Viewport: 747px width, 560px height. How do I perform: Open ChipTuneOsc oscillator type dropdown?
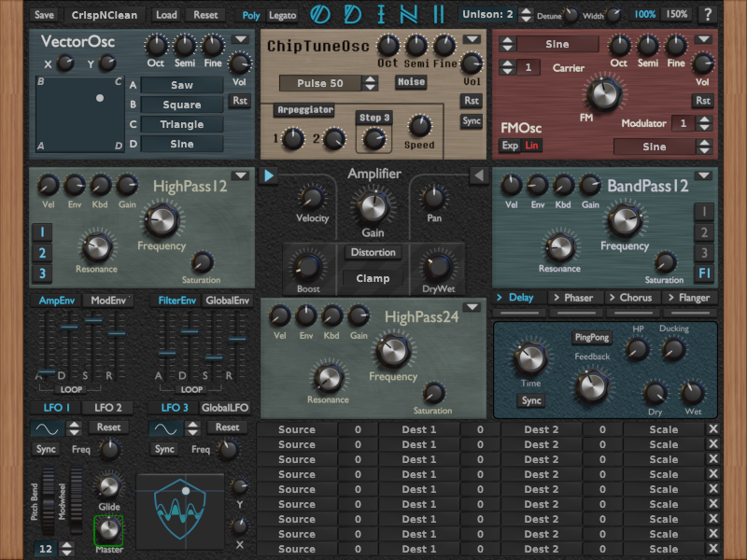point(472,39)
